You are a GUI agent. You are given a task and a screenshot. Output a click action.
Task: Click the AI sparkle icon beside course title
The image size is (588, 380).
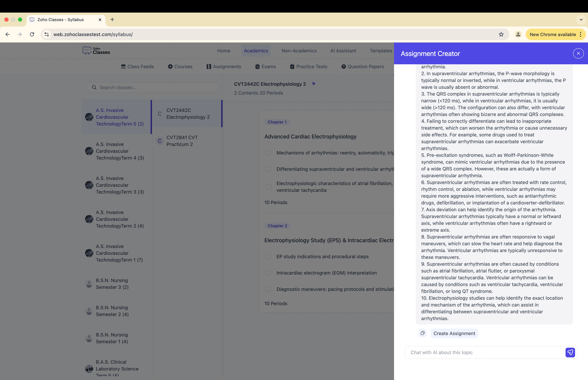pyautogui.click(x=314, y=84)
